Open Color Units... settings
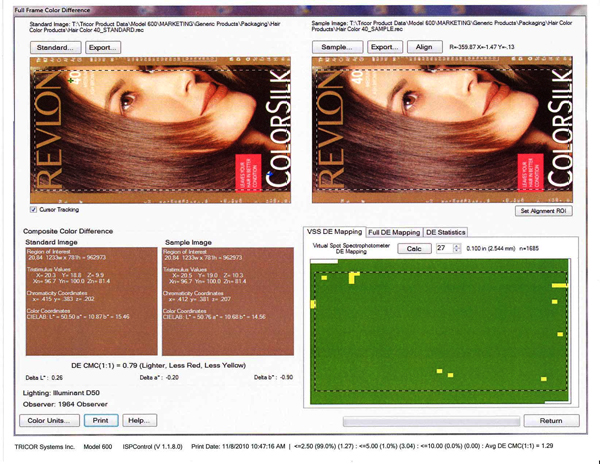The width and height of the screenshot is (600, 464). pyautogui.click(x=49, y=420)
